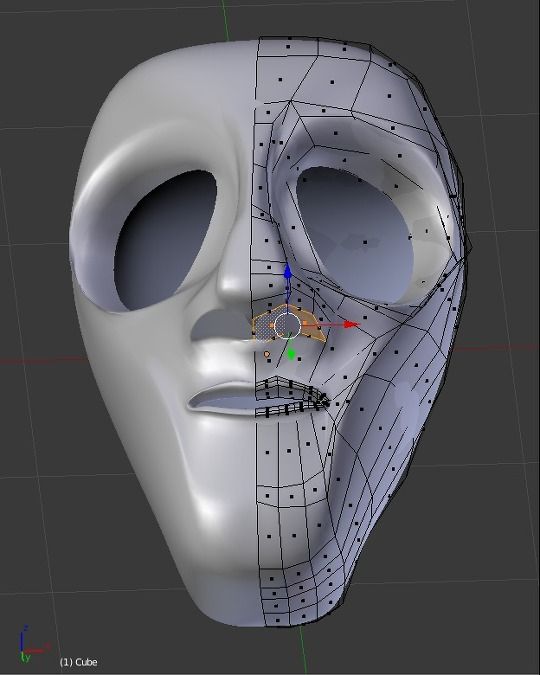Click the green Y-axis line at top
Screen dimensions: 540x675
(225, 19)
